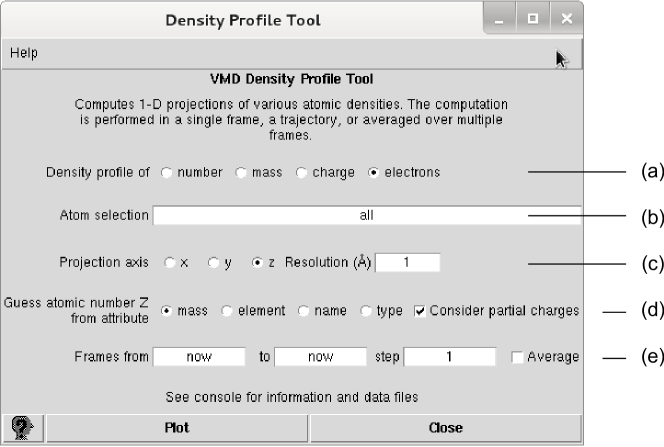Image resolution: width=664 pixels, height=447 pixels.
Task: Set projection axis to x
Action: click(x=169, y=263)
